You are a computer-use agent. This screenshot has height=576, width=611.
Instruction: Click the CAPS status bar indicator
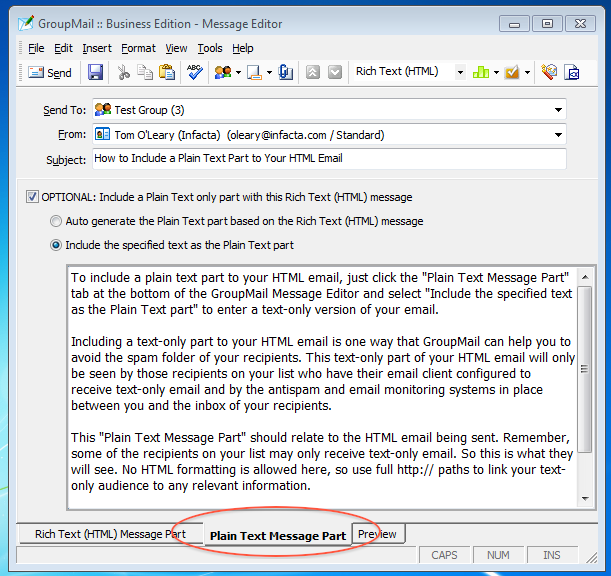444,555
